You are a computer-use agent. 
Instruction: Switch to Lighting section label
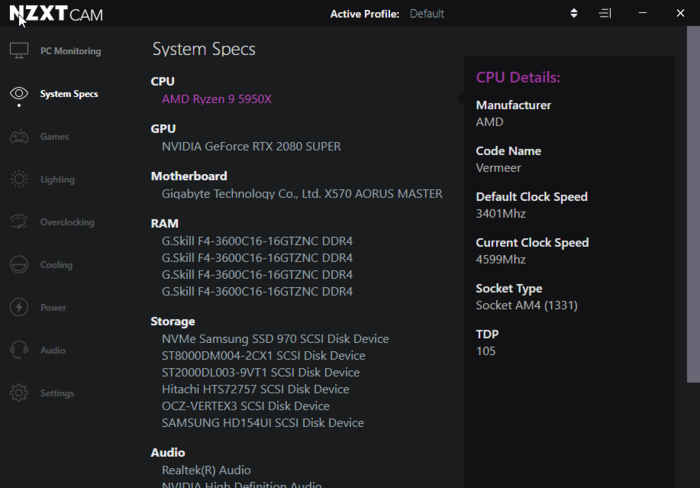58,179
